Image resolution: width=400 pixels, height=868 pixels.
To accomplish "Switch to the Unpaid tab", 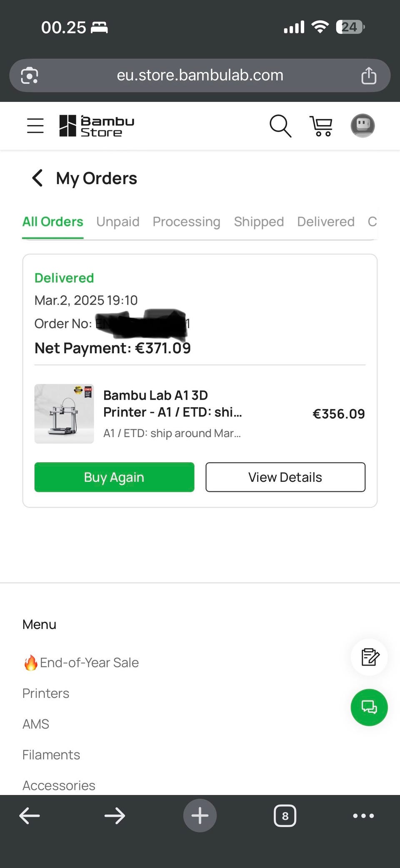I will point(118,221).
